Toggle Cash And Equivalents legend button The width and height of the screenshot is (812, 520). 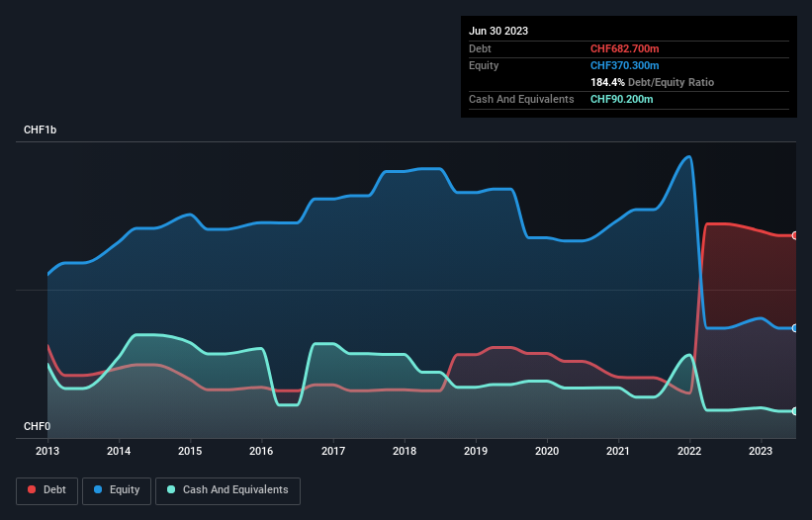pyautogui.click(x=227, y=490)
